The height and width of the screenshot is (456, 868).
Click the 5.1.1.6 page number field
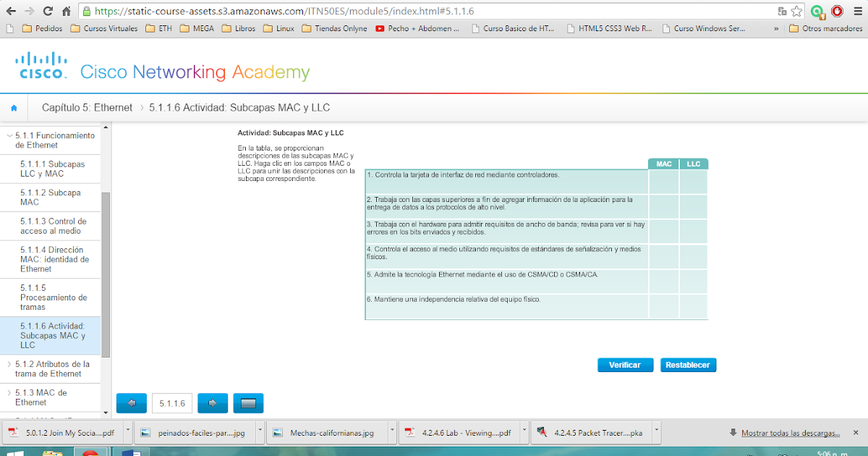pyautogui.click(x=171, y=403)
